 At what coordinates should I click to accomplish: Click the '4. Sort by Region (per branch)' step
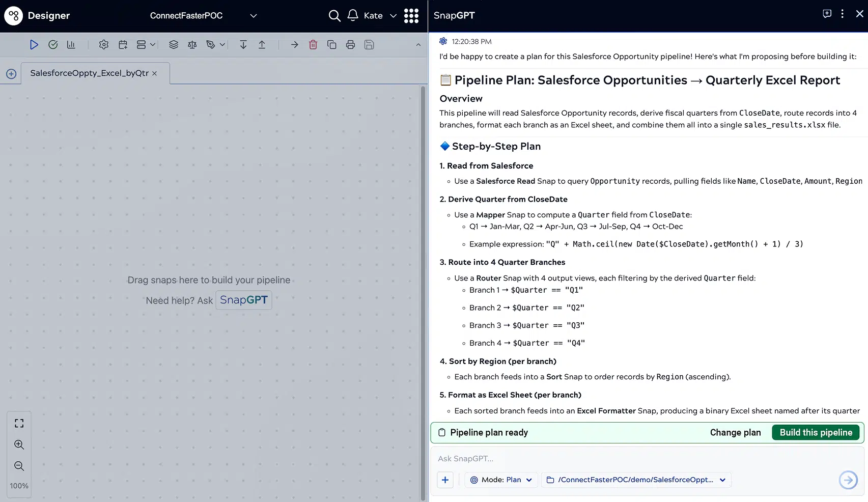coord(498,361)
